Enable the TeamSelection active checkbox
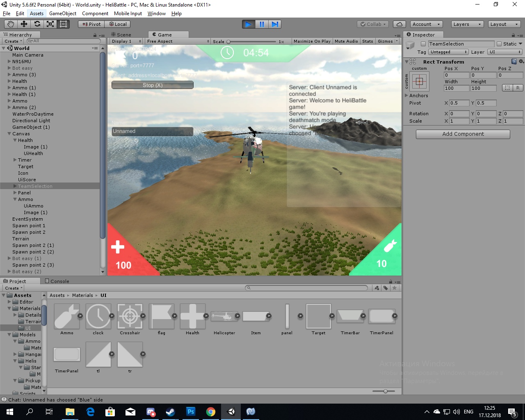Screen dimensions: 525x420 [x=423, y=44]
